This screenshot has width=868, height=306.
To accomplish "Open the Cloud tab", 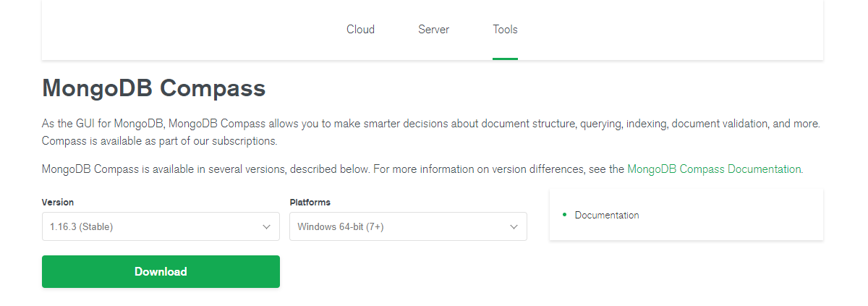I will (x=360, y=30).
